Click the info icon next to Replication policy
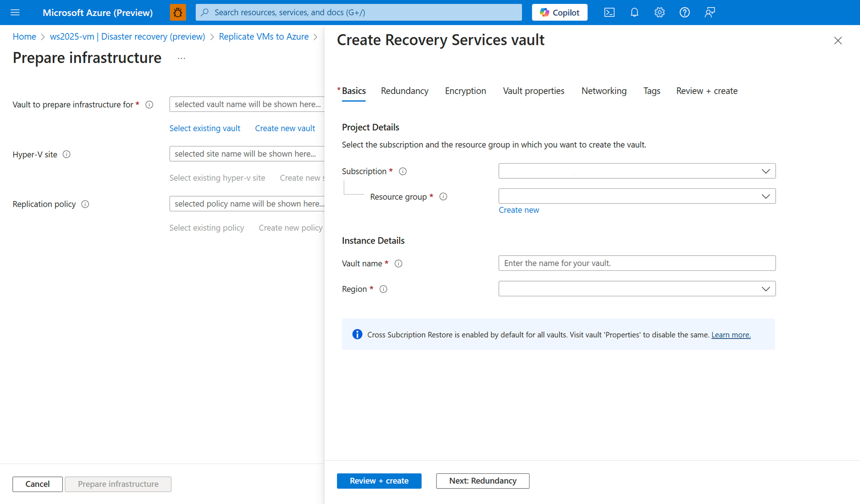The height and width of the screenshot is (504, 860). point(85,204)
